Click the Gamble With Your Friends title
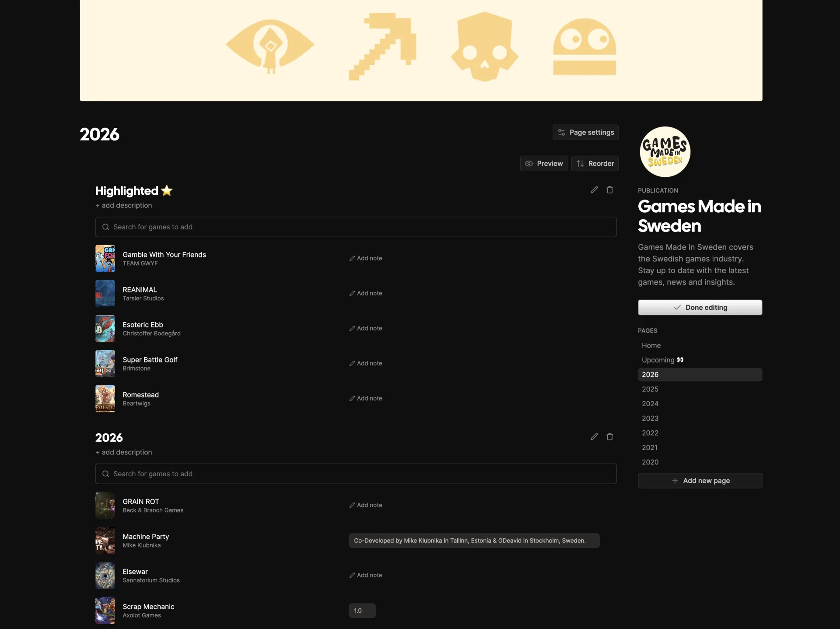This screenshot has height=629, width=840. (164, 254)
